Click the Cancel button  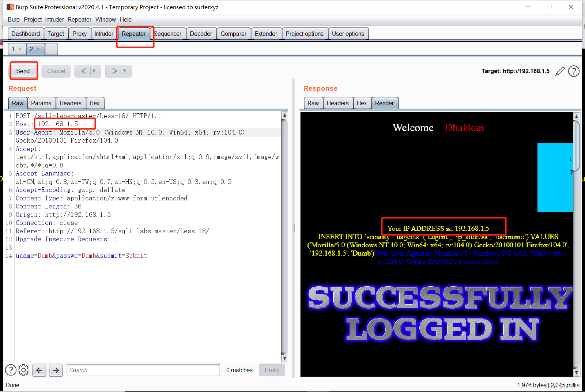click(56, 71)
